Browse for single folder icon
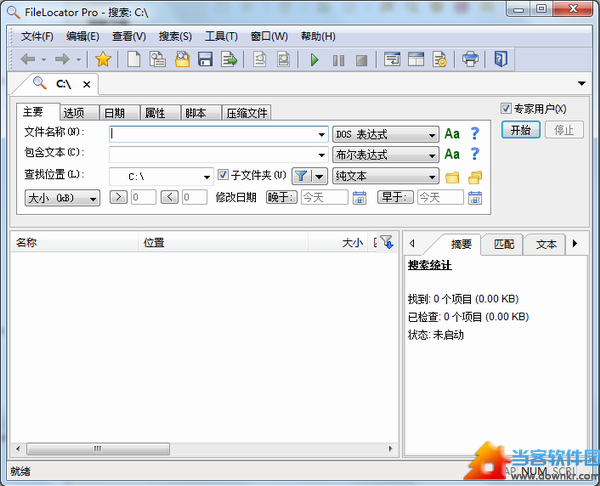The height and width of the screenshot is (486, 600). (x=452, y=177)
